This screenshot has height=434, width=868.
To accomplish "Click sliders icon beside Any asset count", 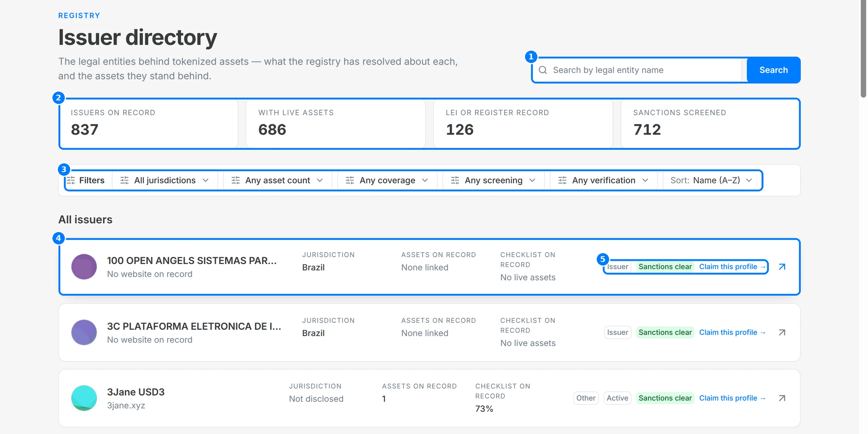I will 235,180.
